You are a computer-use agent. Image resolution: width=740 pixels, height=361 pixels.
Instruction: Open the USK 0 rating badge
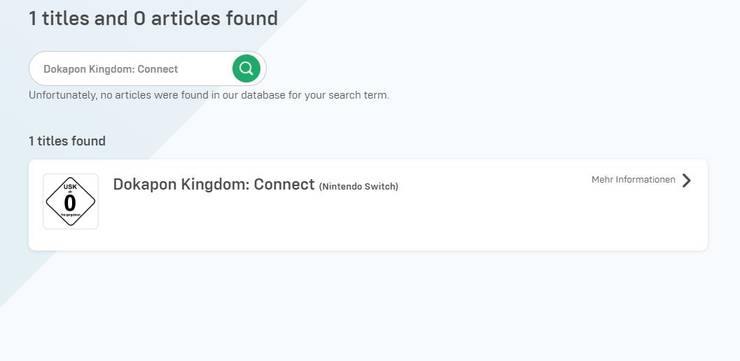pyautogui.click(x=70, y=201)
